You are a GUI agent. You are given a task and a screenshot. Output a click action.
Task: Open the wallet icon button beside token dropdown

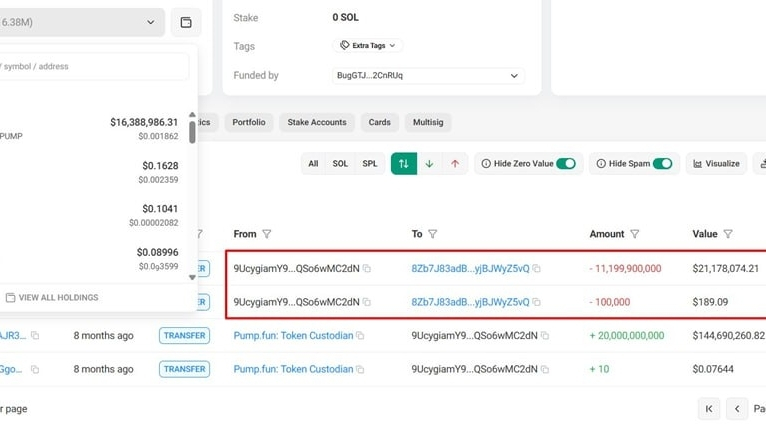coord(186,22)
